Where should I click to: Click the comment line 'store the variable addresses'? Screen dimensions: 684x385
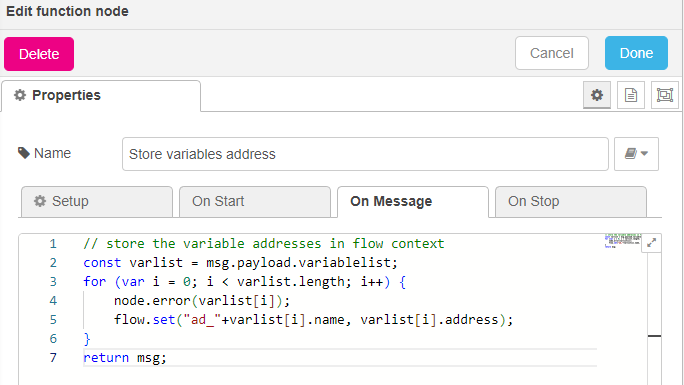coord(263,243)
